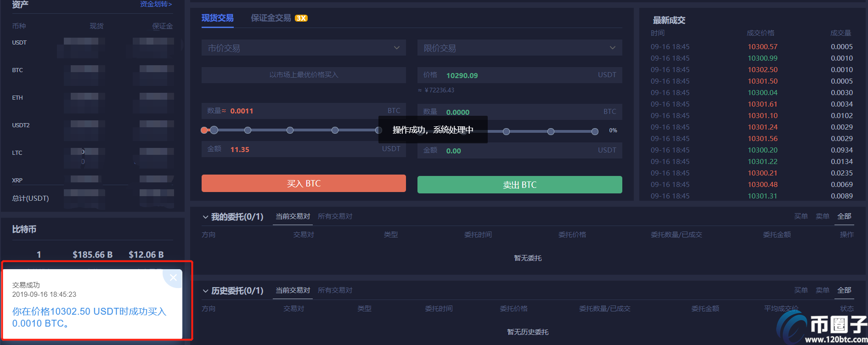Filter 历史委托 by 卖单

[823, 290]
